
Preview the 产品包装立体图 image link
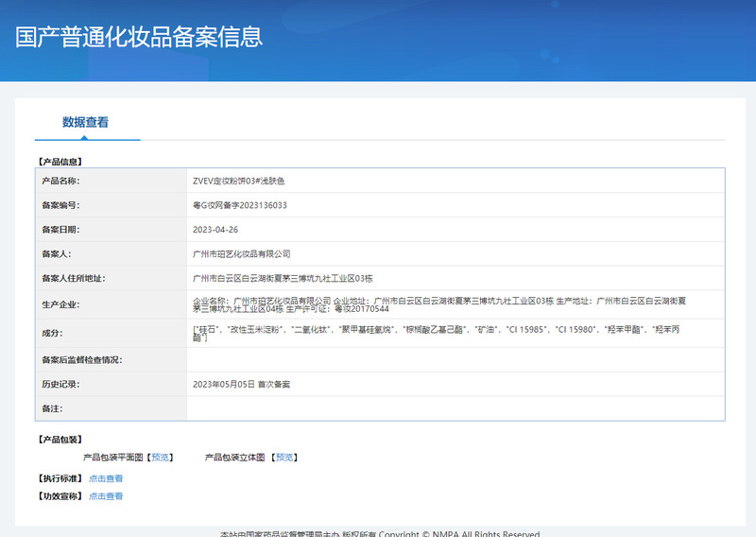click(x=284, y=458)
